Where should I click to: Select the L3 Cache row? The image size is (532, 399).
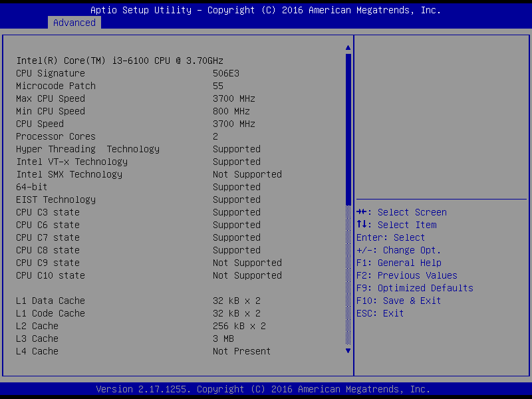click(x=37, y=338)
